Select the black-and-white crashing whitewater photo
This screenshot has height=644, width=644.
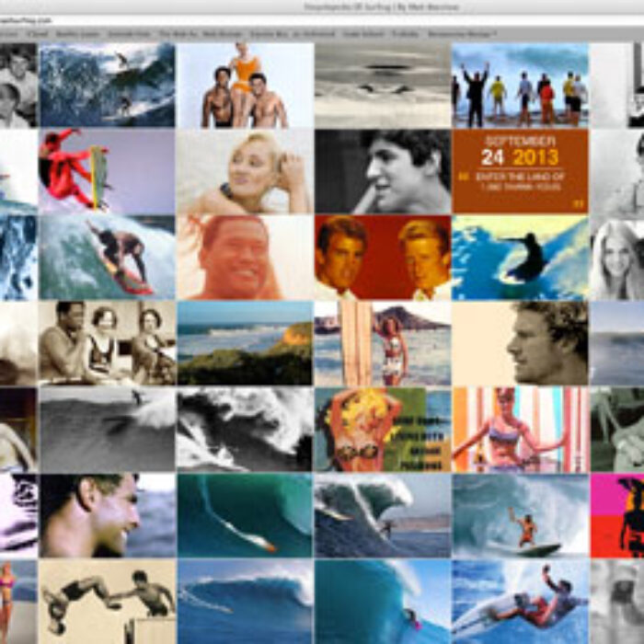coord(246,430)
